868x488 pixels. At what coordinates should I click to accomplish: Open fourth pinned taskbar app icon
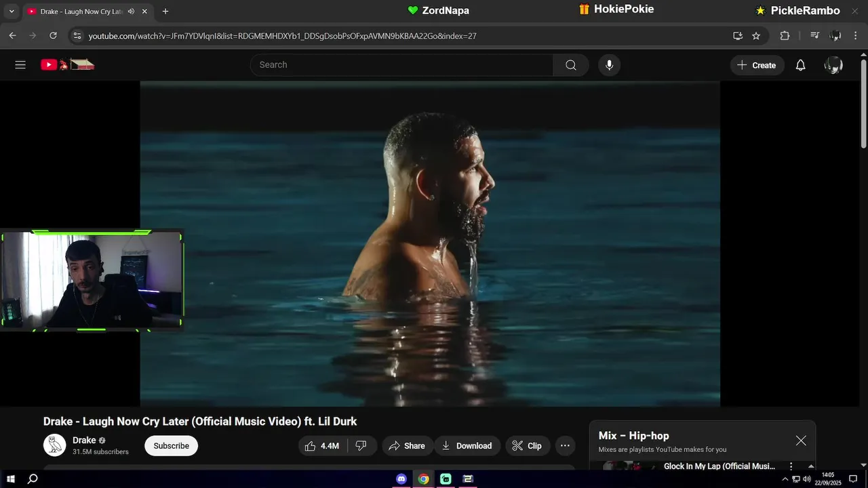(468, 479)
